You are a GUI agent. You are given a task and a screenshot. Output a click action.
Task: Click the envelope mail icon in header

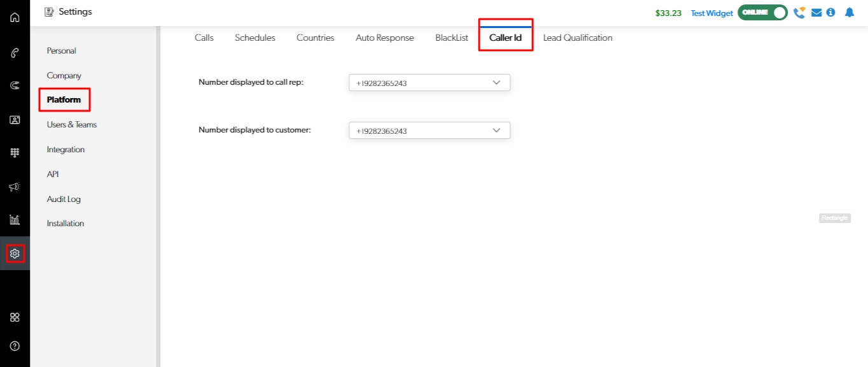tap(816, 13)
